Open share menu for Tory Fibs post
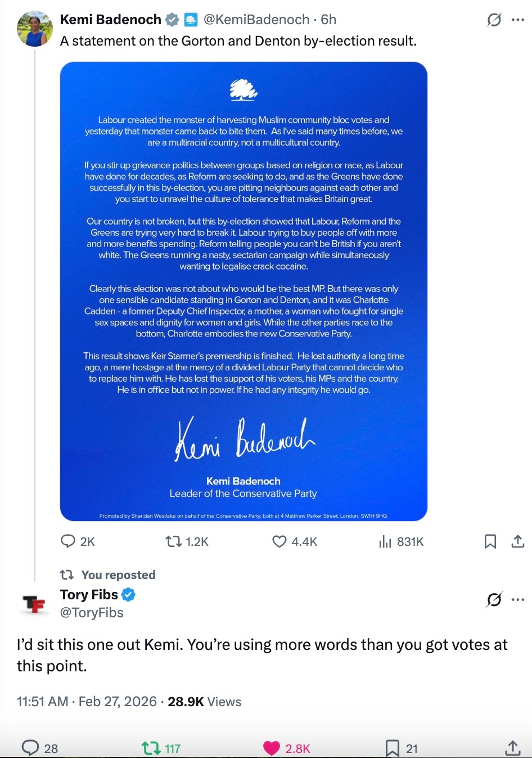This screenshot has width=532, height=758. click(512, 748)
